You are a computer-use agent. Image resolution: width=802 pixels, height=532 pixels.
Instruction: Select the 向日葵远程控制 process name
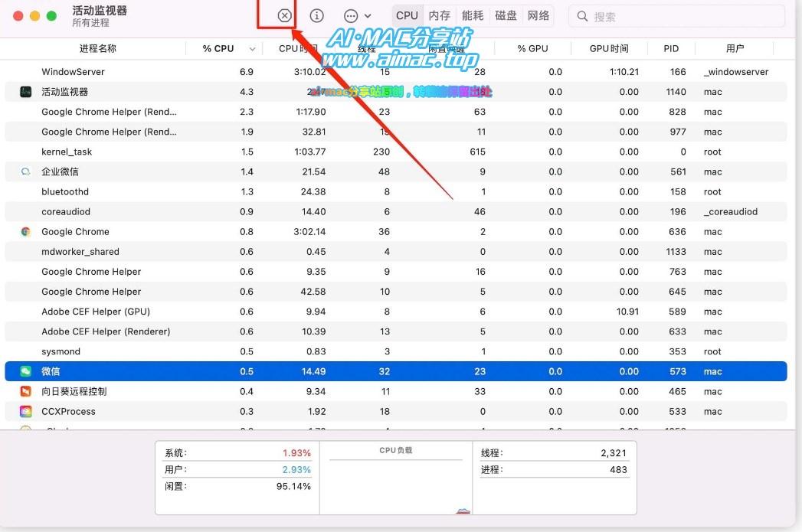tap(74, 391)
